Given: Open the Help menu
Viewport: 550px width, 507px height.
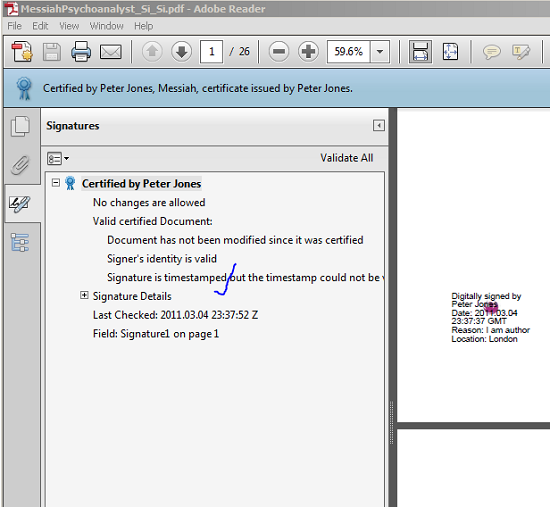Looking at the screenshot, I should (x=143, y=26).
